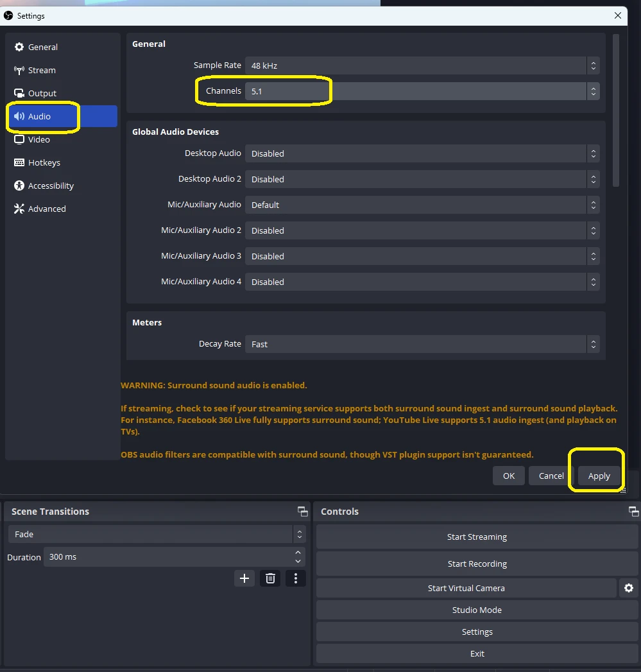Go to Video settings section
This screenshot has height=672, width=641.
coord(38,139)
